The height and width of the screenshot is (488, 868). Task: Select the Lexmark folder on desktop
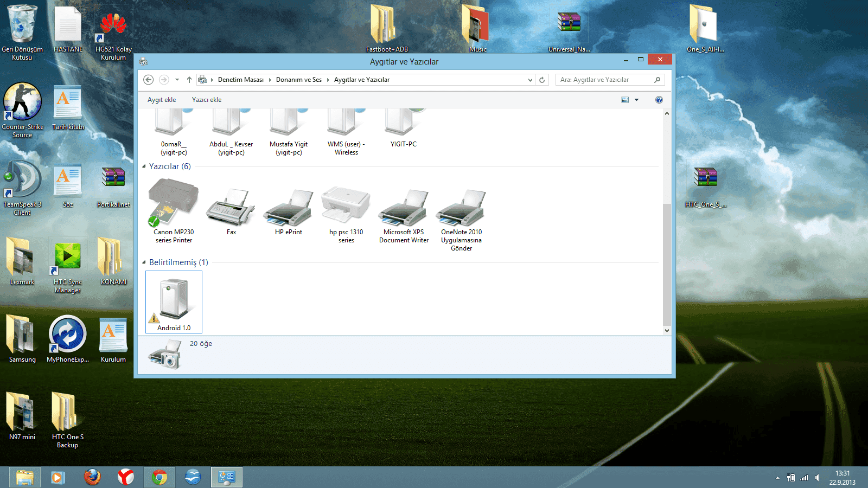[22, 261]
